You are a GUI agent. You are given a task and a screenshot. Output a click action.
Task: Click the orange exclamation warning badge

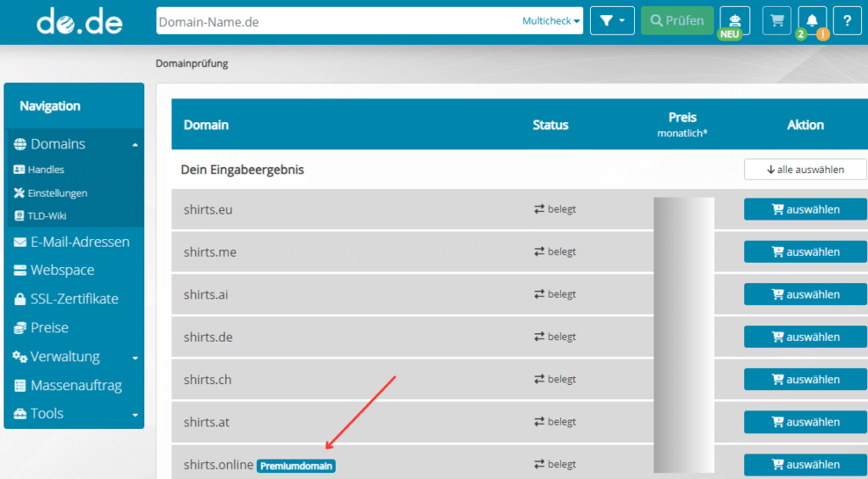[x=822, y=34]
